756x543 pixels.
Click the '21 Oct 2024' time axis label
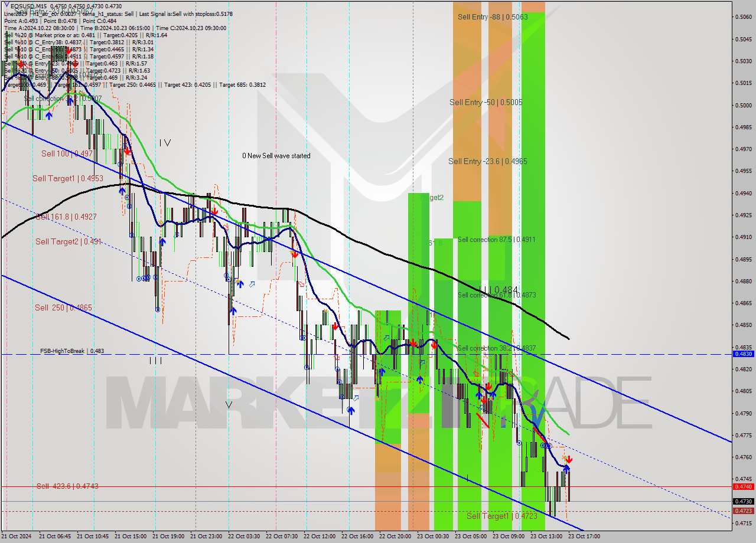point(17,537)
